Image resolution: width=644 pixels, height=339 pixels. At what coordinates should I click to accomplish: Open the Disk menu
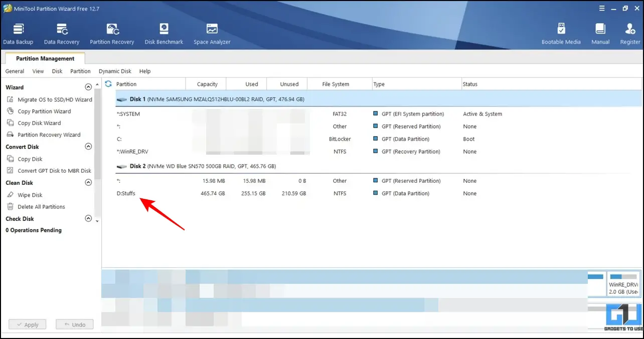point(57,71)
